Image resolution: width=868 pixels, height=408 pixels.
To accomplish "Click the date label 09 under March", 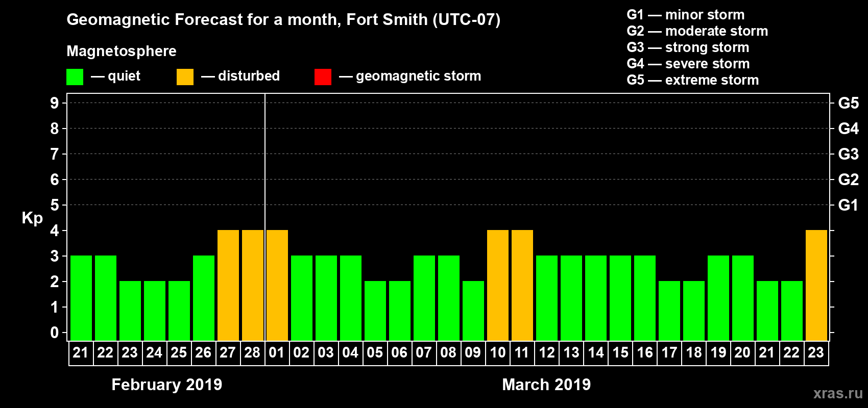I will (x=473, y=353).
